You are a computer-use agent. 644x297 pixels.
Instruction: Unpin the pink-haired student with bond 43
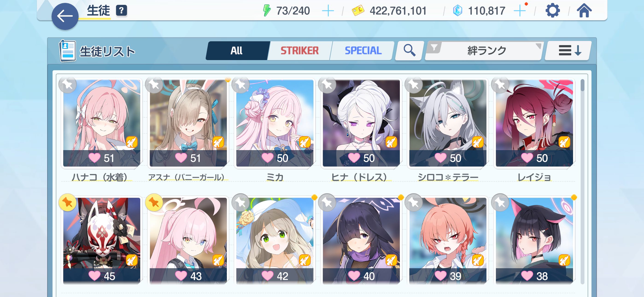[154, 203]
